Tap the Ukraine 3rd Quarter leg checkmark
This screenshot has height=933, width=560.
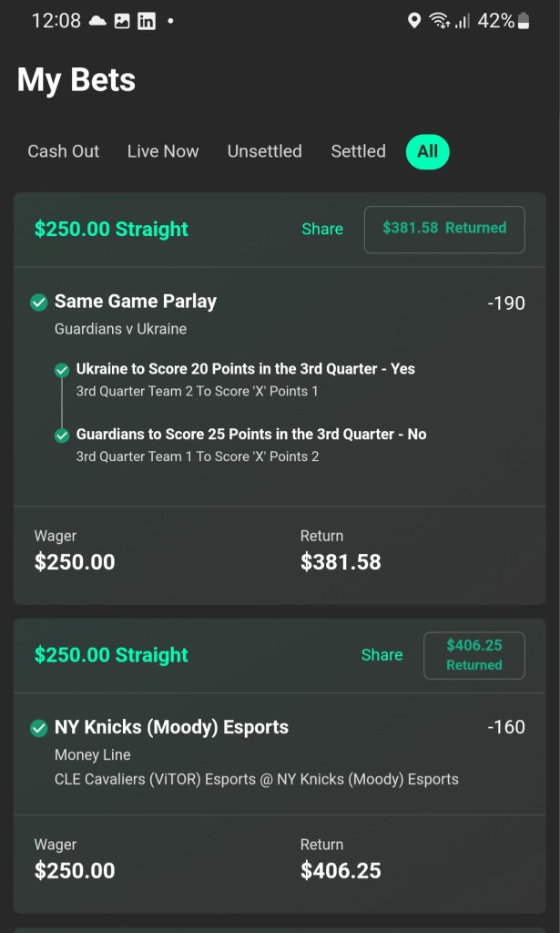click(62, 370)
